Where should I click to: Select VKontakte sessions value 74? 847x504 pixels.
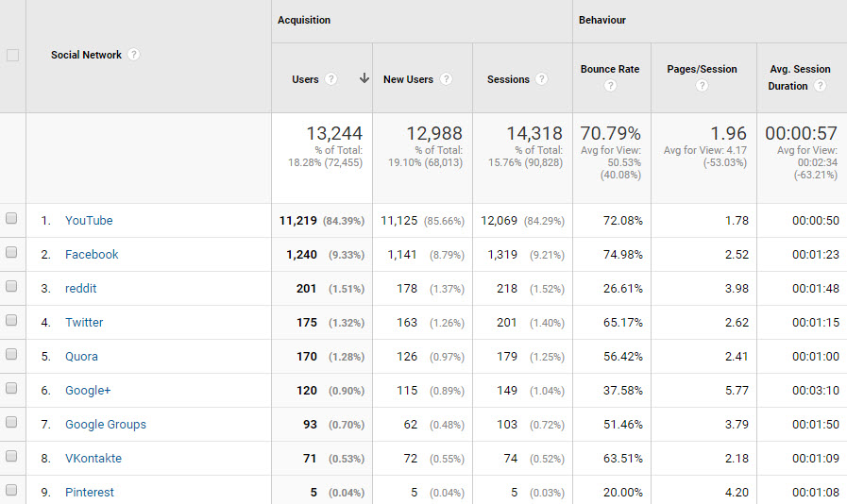pyautogui.click(x=511, y=459)
